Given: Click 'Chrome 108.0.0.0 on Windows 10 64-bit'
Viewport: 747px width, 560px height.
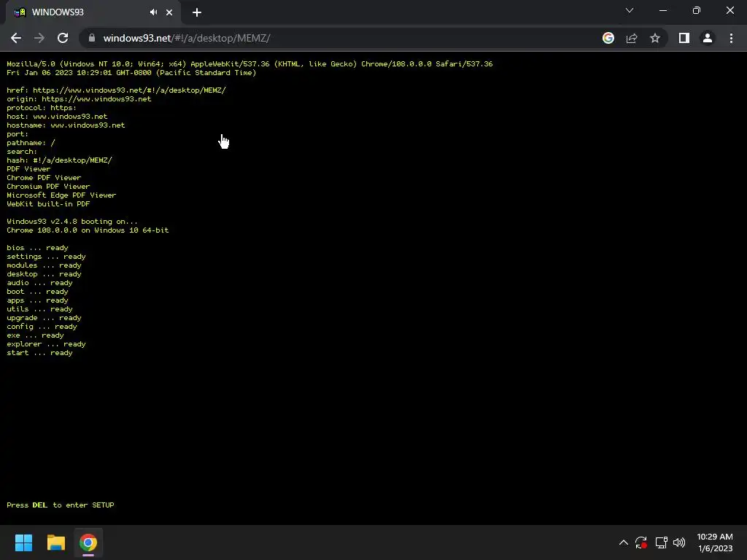Looking at the screenshot, I should (x=88, y=230).
